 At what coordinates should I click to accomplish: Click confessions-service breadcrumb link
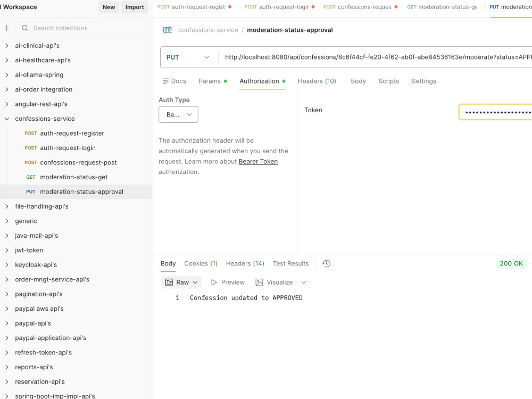[x=209, y=30]
